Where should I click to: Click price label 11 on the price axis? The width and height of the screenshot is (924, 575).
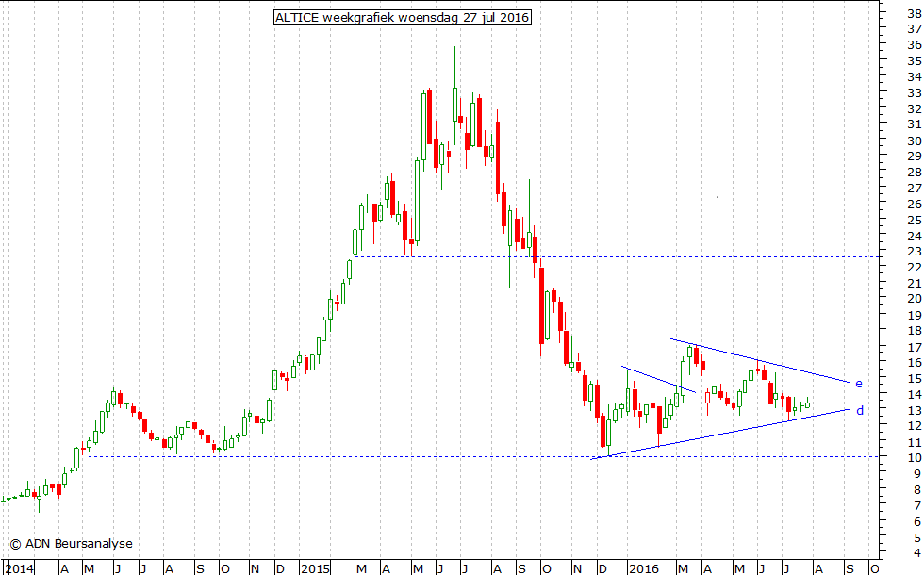pyautogui.click(x=915, y=442)
